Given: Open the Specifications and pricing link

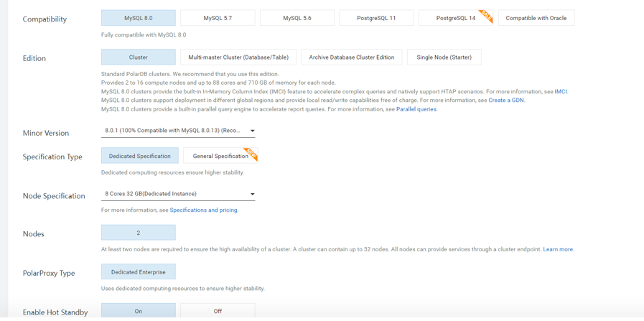Looking at the screenshot, I should point(204,210).
